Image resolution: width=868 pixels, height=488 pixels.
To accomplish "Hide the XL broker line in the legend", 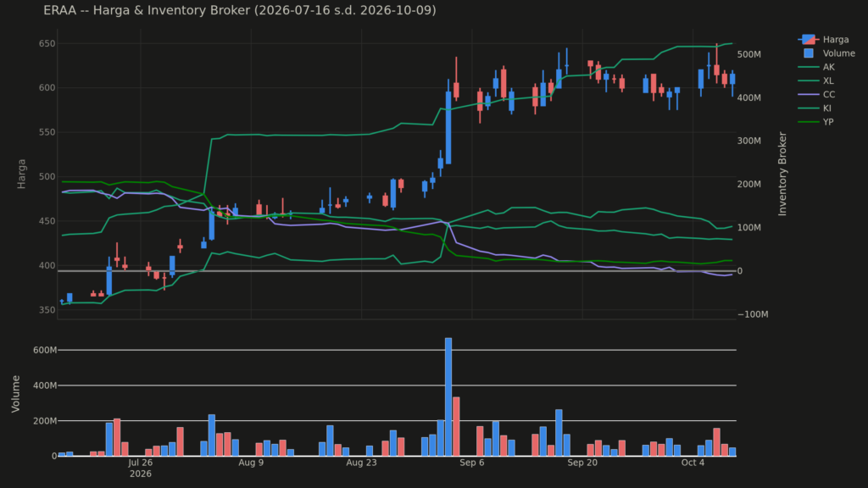I will click(816, 80).
